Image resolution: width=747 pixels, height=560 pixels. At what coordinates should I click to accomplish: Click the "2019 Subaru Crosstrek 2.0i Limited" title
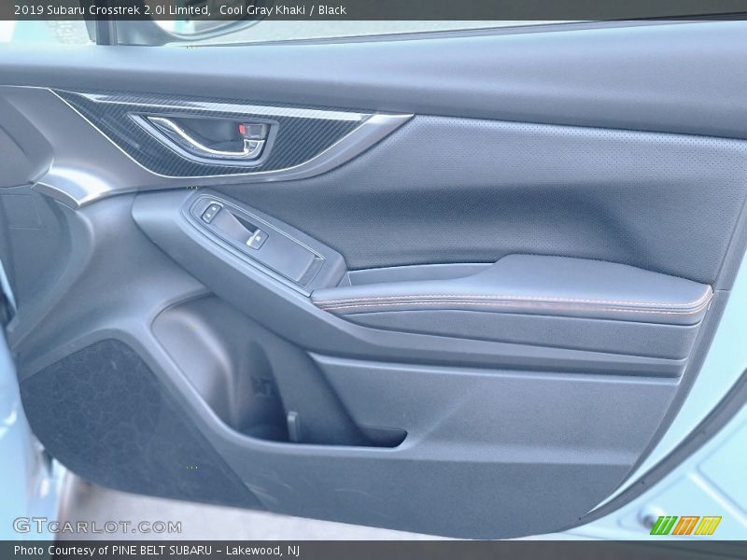point(106,9)
